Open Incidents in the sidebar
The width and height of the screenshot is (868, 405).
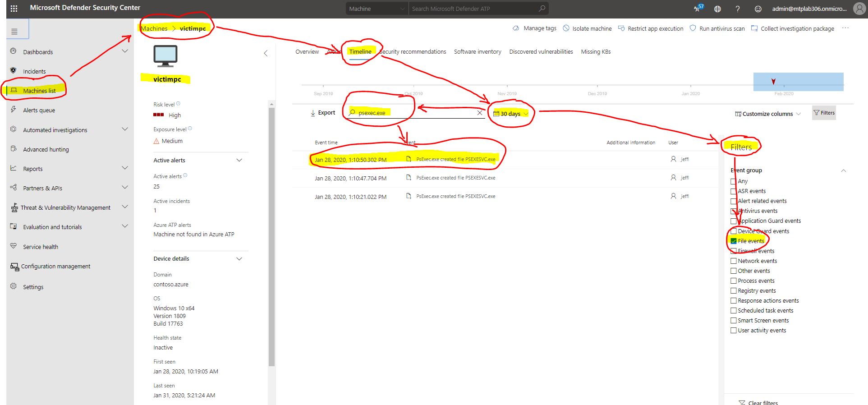34,71
